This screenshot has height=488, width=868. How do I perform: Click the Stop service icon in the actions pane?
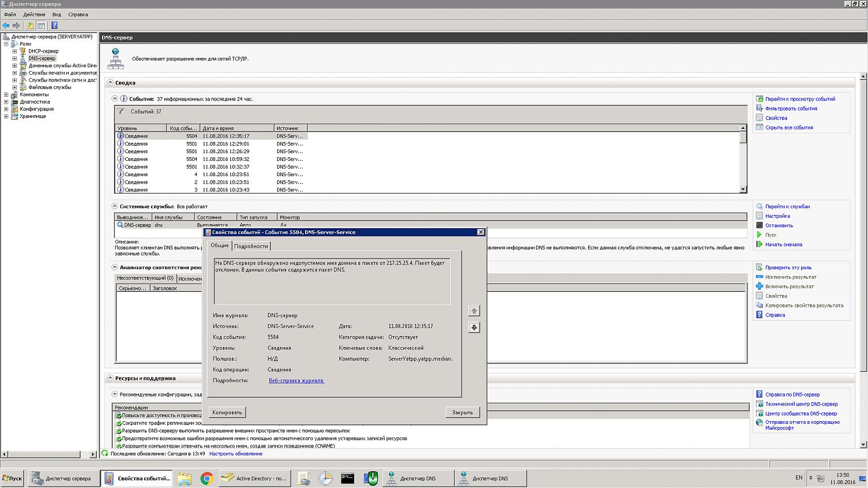759,226
